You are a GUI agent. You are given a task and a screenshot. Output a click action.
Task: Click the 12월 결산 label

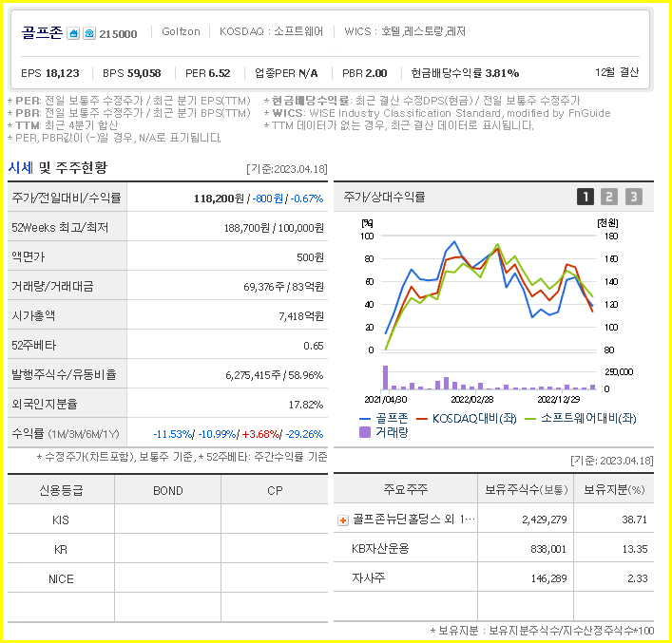(617, 72)
